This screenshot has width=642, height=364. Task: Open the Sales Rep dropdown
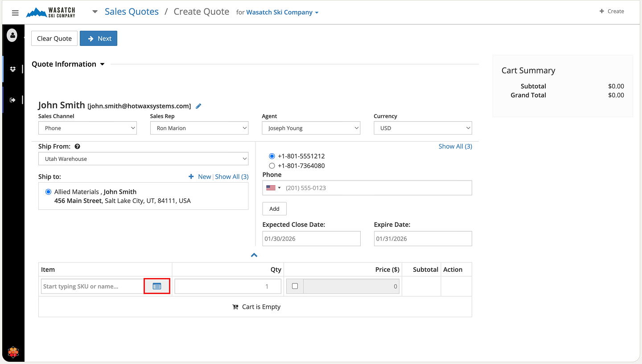click(199, 128)
